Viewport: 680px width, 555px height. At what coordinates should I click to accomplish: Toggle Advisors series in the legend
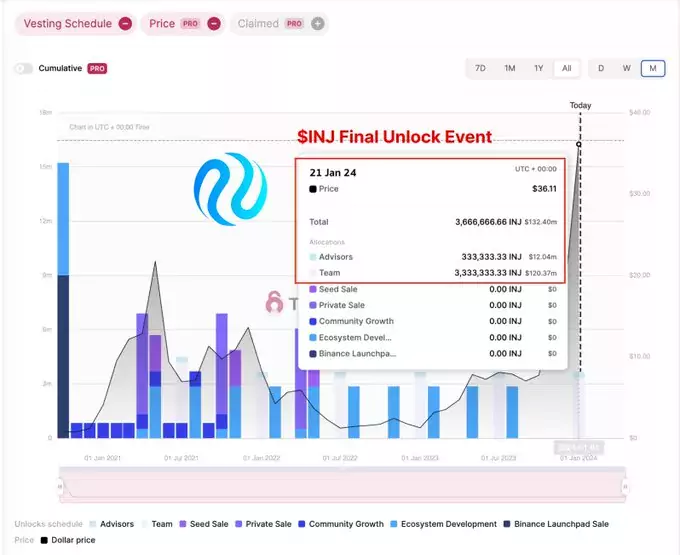112,524
